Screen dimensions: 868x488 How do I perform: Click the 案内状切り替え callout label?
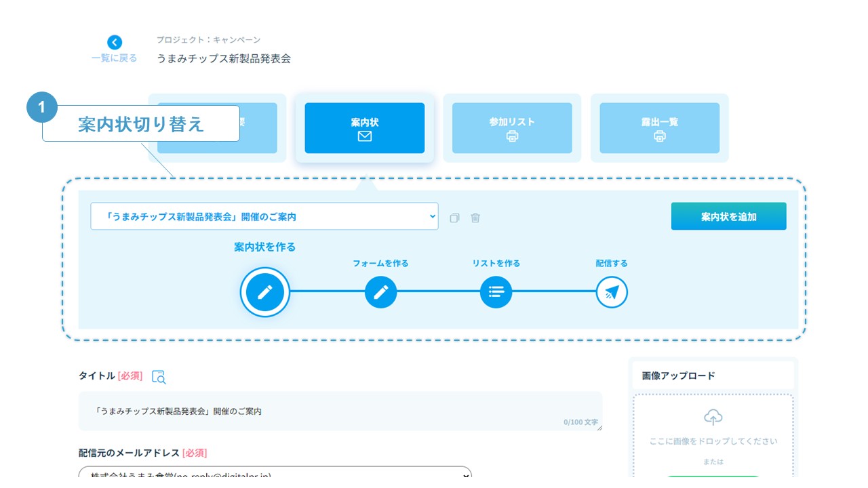tap(141, 124)
